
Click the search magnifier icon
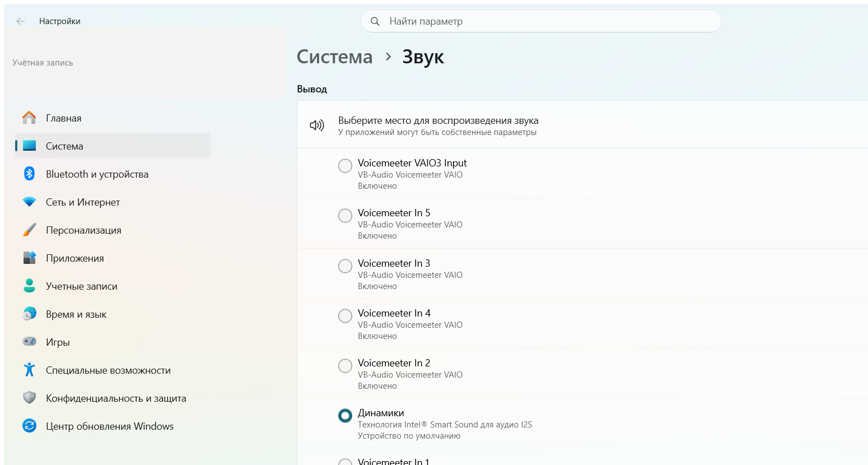click(x=375, y=21)
